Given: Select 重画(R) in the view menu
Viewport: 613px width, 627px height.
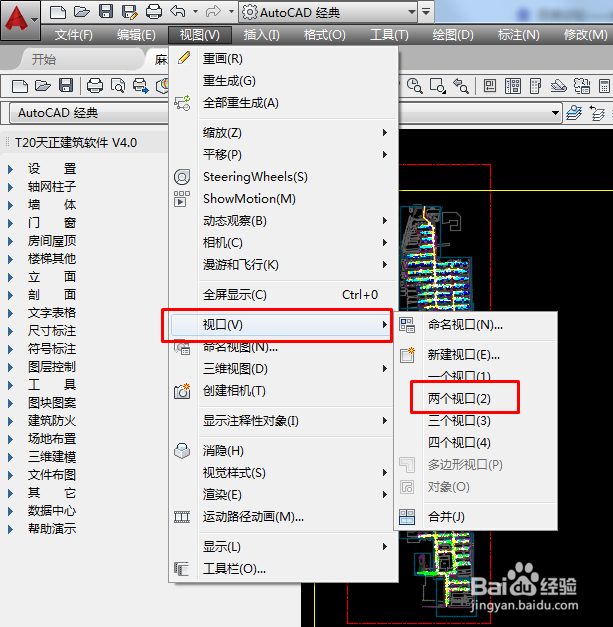Looking at the screenshot, I should (283, 59).
